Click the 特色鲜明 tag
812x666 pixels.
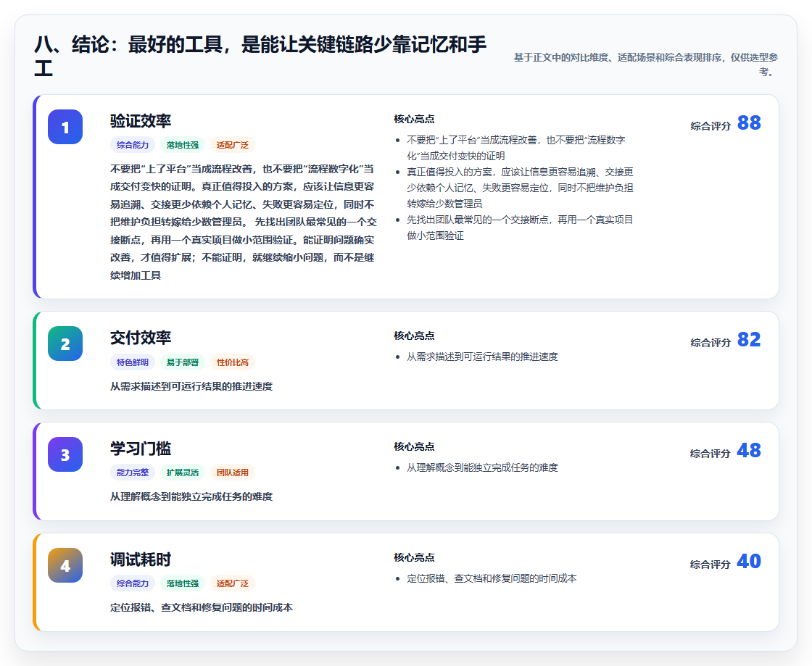(133, 362)
